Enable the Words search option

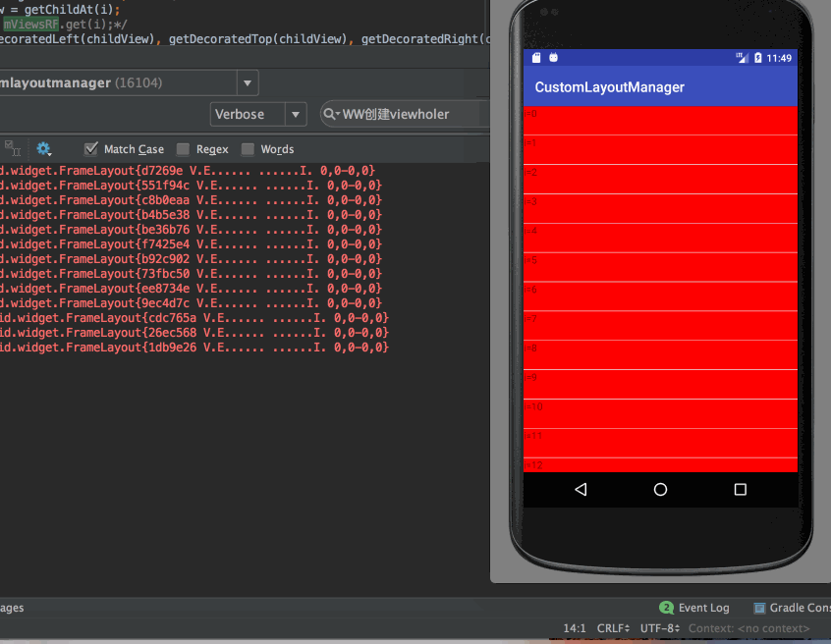[x=247, y=148]
